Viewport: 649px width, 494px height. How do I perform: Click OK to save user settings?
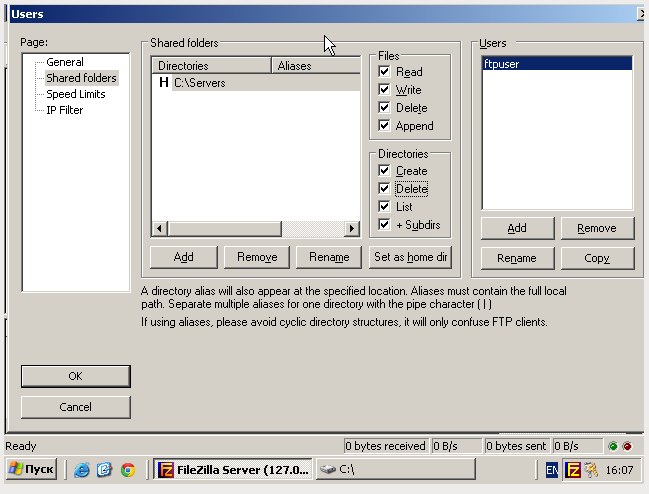tap(76, 376)
